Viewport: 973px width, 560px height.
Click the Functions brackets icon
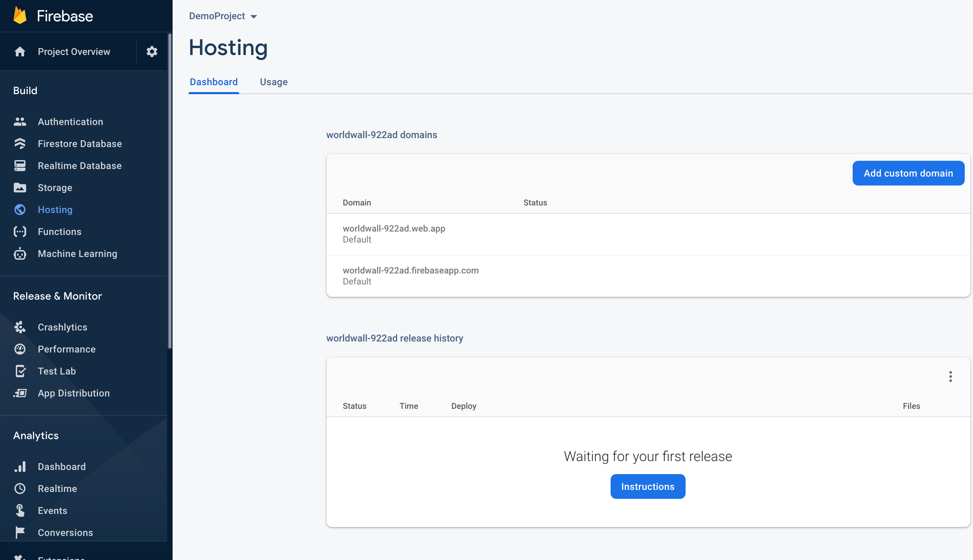[20, 232]
